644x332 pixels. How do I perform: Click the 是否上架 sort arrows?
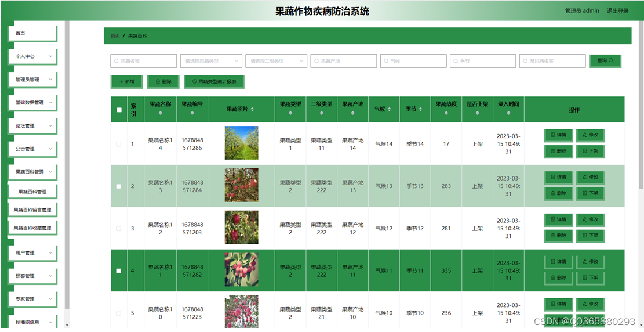[x=477, y=113]
